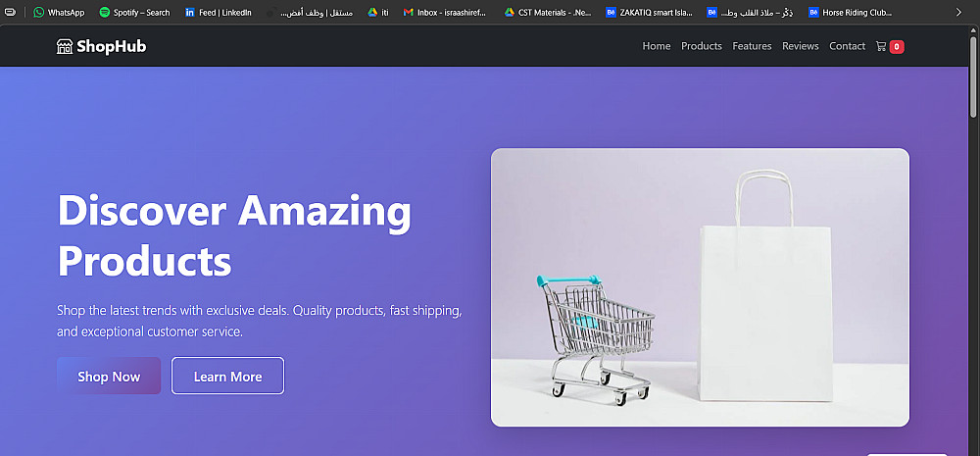This screenshot has height=456, width=980.
Task: Open the CST Materials bookmark
Action: [548, 12]
